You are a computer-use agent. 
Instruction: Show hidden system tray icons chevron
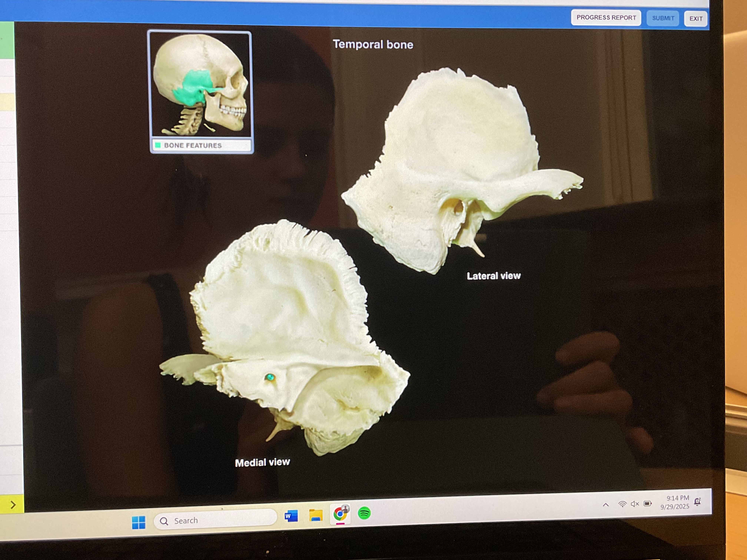tap(605, 505)
